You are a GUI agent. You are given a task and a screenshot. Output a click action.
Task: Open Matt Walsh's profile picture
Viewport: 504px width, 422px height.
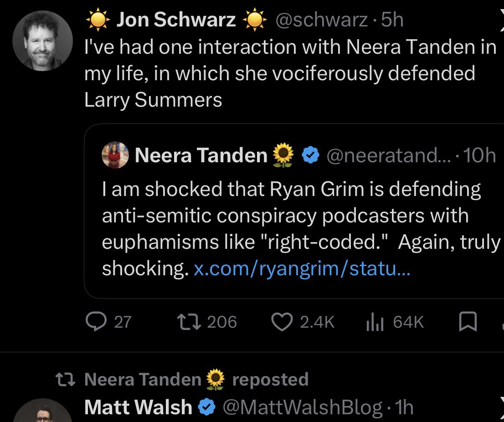point(42,412)
